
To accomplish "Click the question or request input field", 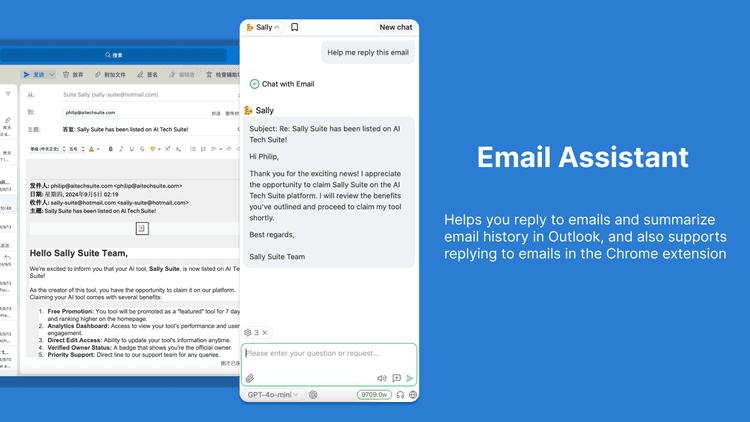I will [328, 354].
